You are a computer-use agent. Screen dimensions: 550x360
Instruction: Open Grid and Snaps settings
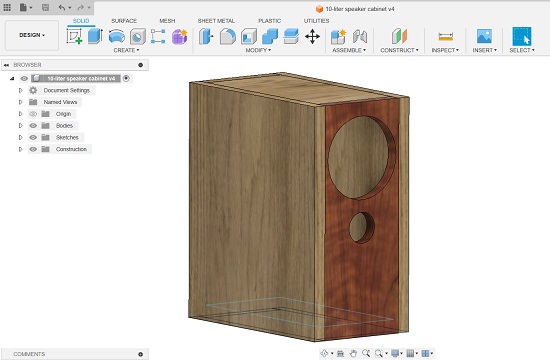click(410, 353)
